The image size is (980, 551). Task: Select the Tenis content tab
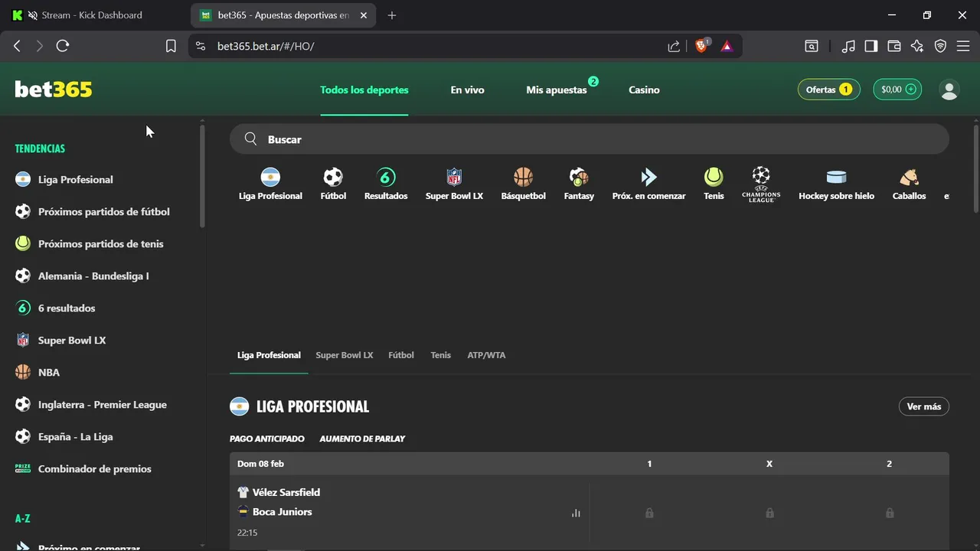coord(441,355)
